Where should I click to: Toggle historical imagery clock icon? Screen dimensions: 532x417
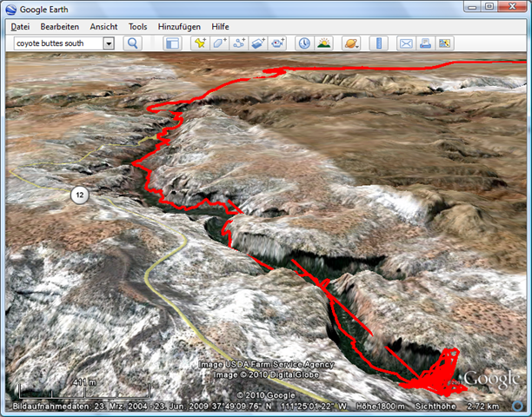[304, 43]
